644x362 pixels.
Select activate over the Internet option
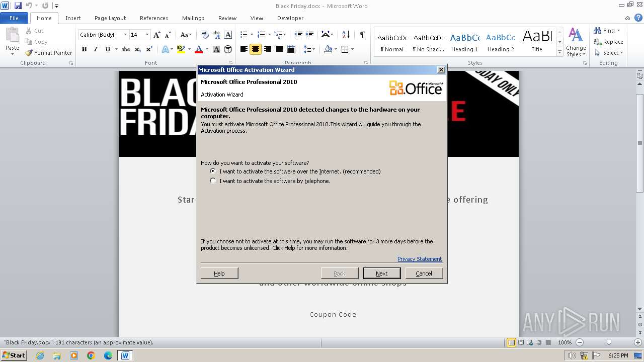click(x=213, y=171)
